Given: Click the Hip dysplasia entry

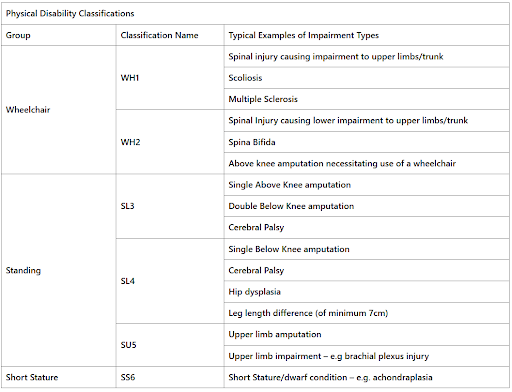Looking at the screenshot, I should [255, 292].
